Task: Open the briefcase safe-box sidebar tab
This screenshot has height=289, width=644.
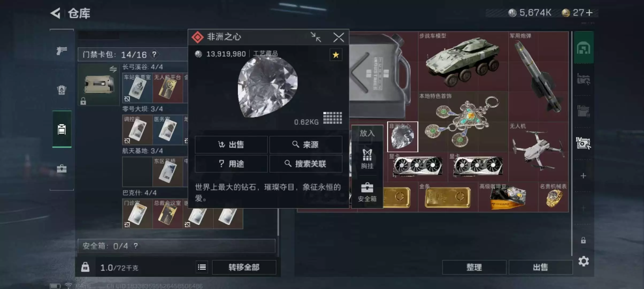Action: tap(62, 169)
